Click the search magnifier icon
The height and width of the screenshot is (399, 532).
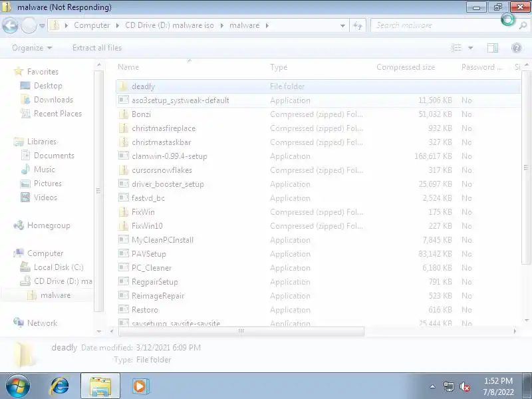pos(523,25)
